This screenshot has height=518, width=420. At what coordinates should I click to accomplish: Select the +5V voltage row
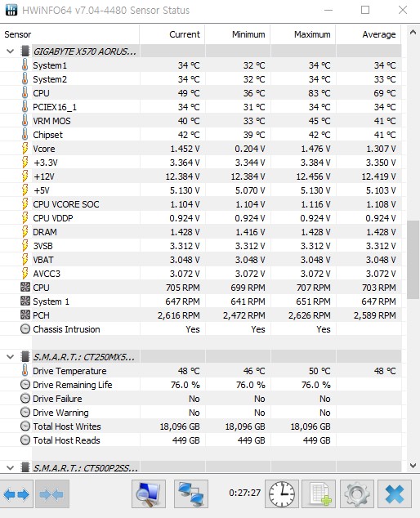(x=200, y=190)
